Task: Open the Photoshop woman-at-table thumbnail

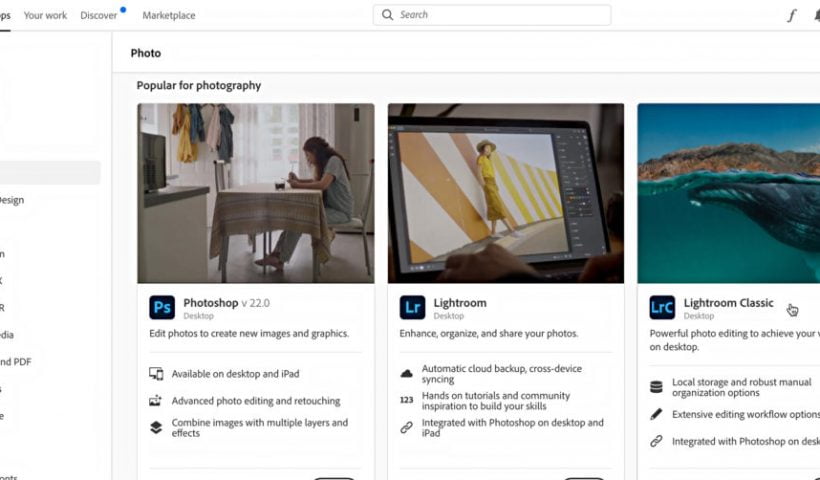Action: pos(256,193)
